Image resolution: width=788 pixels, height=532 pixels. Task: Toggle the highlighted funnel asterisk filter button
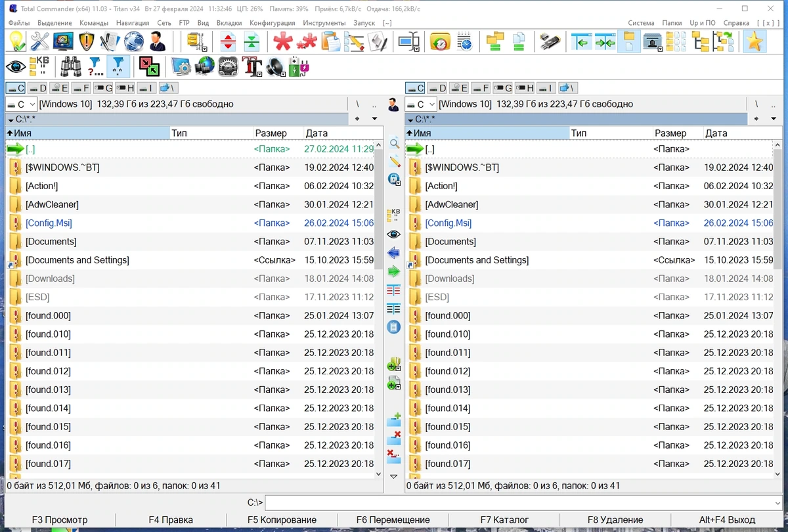click(119, 66)
